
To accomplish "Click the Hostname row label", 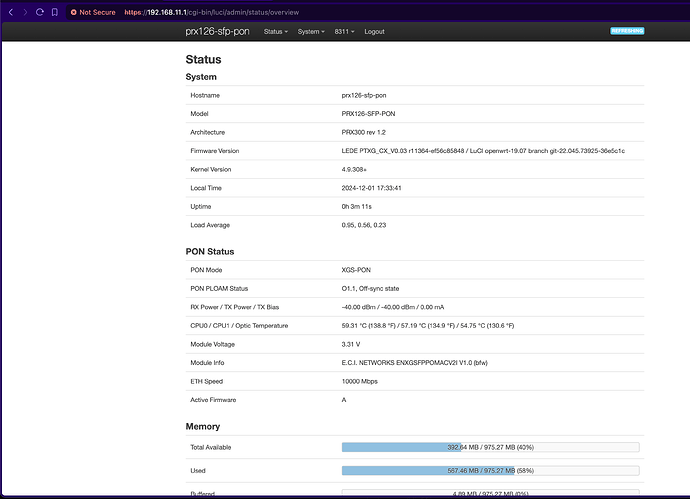I will point(205,95).
